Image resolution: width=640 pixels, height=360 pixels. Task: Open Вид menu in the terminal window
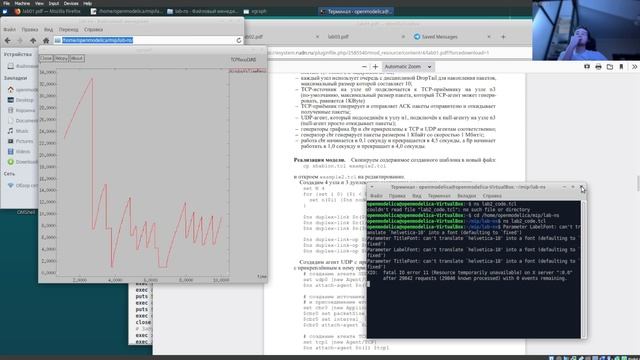click(x=416, y=196)
